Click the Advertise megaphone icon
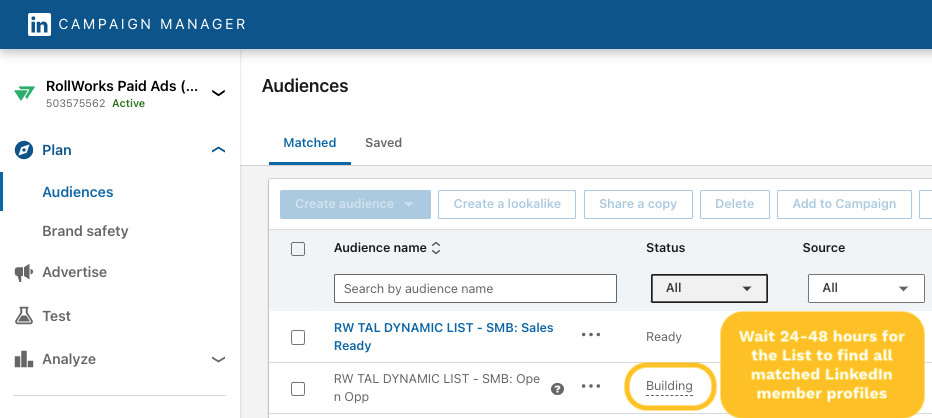Screen dimensions: 932x418 pyautogui.click(x=24, y=272)
